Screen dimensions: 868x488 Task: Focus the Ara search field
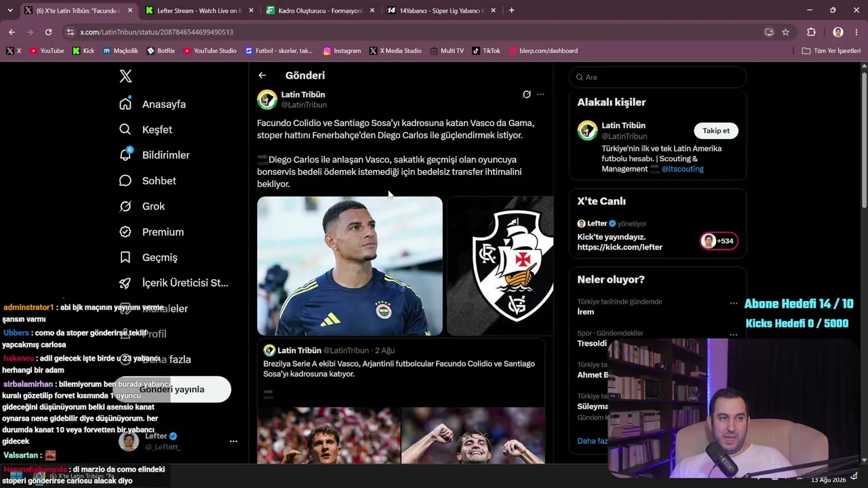pos(658,77)
